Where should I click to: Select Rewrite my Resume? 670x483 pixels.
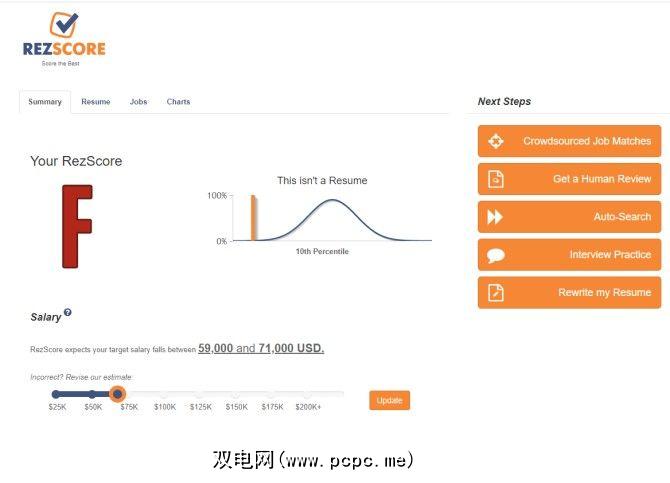[569, 293]
